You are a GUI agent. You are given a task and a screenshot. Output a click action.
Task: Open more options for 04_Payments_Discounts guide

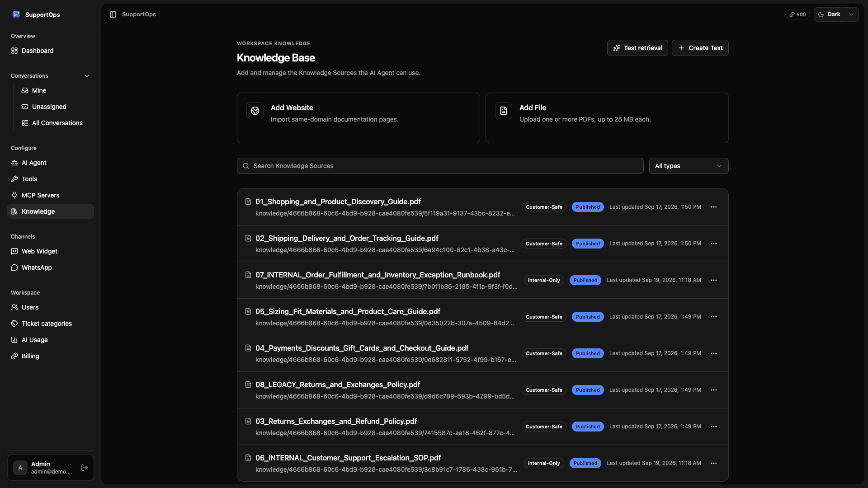pos(714,353)
